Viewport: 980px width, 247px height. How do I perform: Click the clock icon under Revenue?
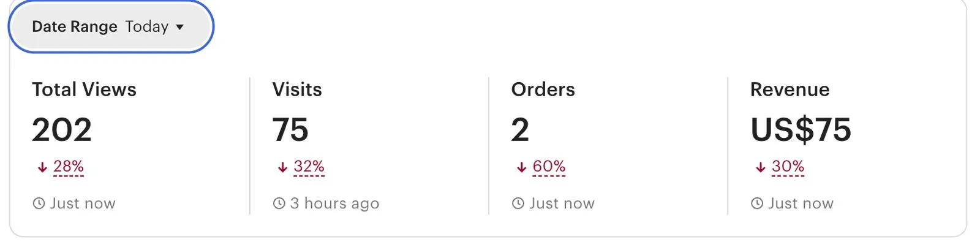point(757,203)
